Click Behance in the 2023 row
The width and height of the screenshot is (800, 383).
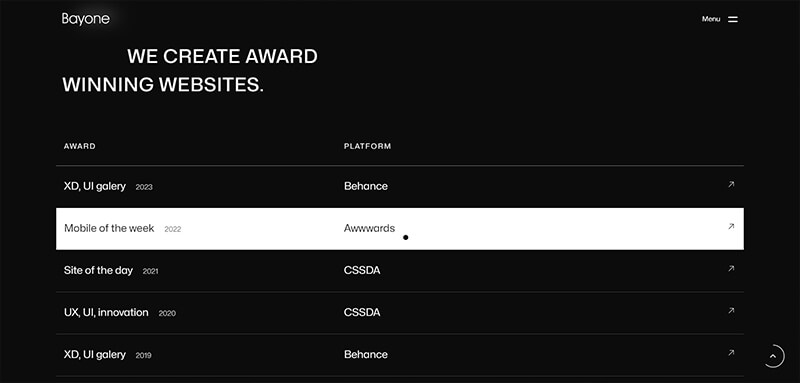click(x=366, y=186)
